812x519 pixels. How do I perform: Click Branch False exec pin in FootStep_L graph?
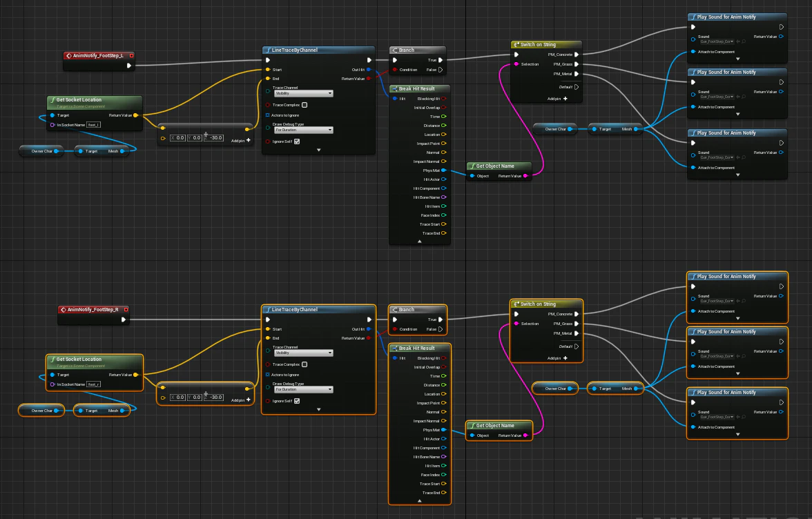(441, 69)
